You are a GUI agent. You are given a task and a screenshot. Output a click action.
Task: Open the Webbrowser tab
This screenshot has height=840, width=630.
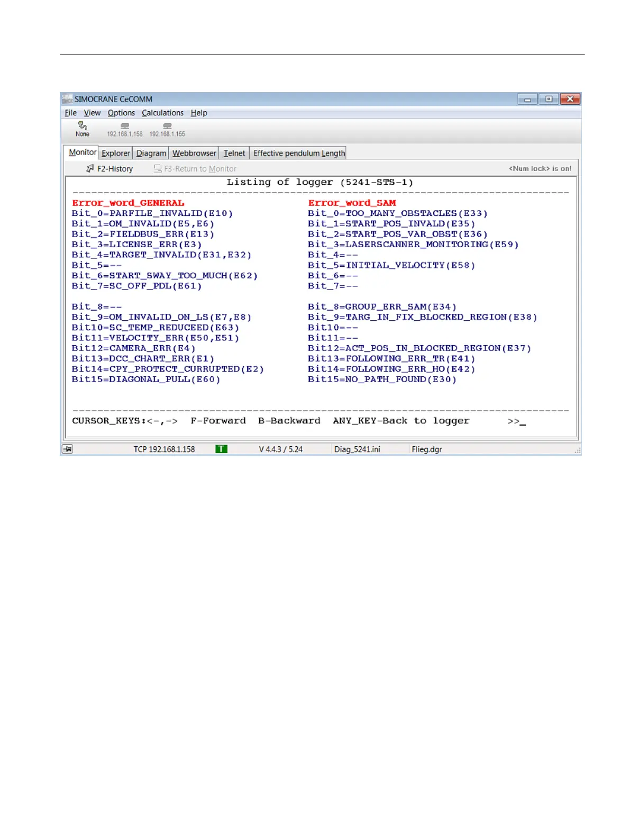click(194, 153)
